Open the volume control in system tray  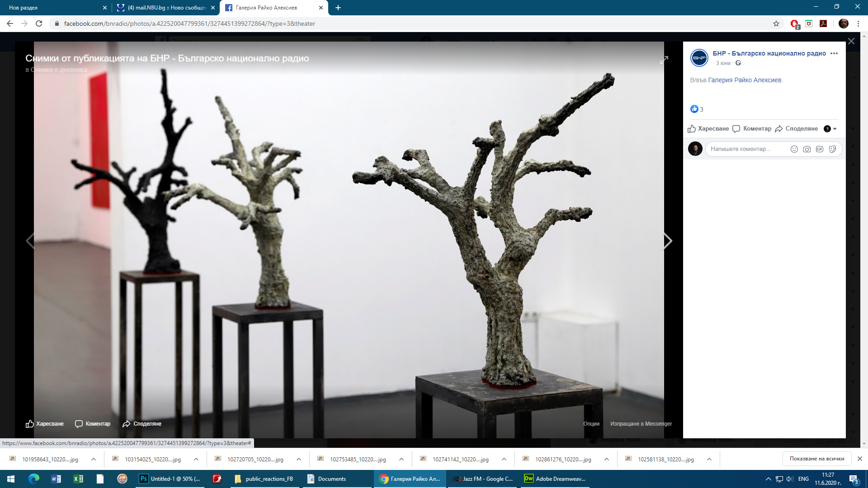(790, 479)
